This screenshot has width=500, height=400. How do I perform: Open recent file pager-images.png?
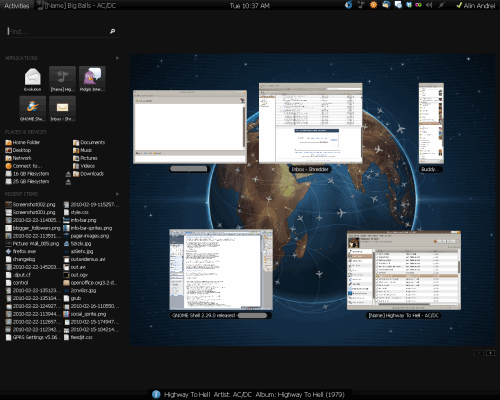86,236
